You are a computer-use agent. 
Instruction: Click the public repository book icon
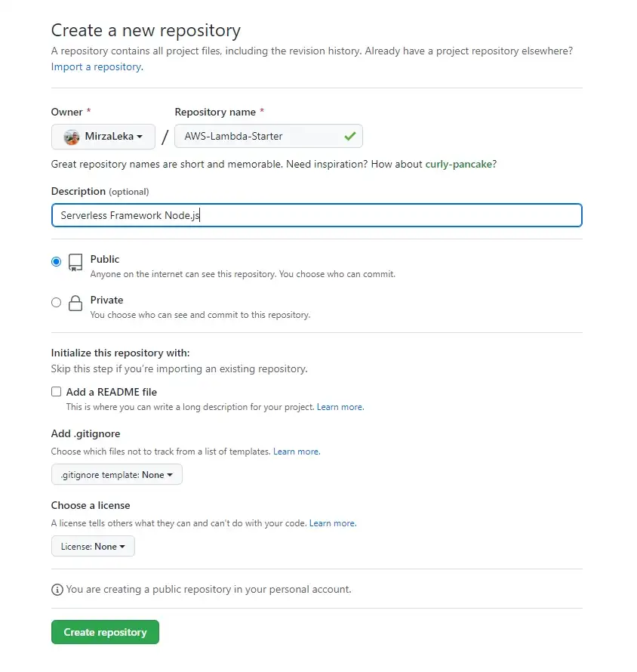[75, 262]
